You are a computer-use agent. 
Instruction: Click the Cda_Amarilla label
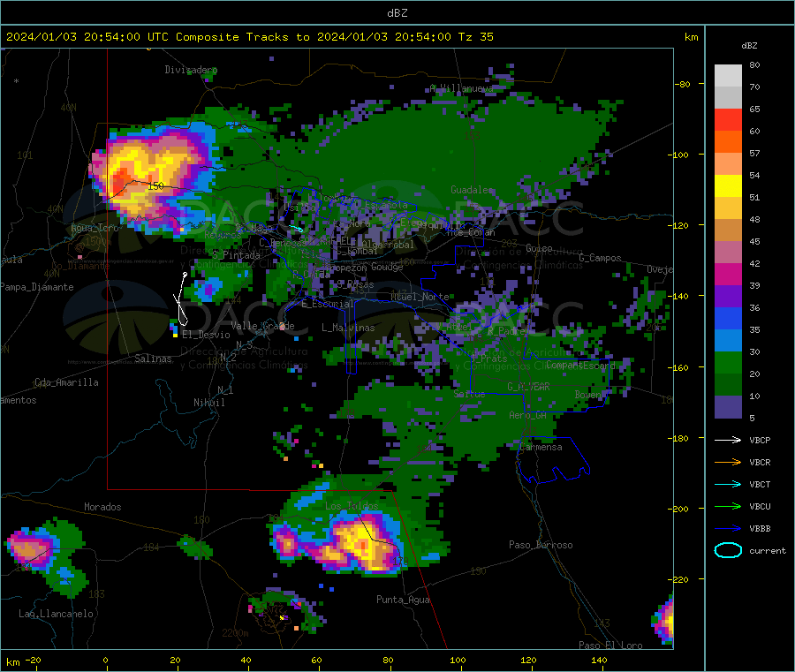click(66, 382)
